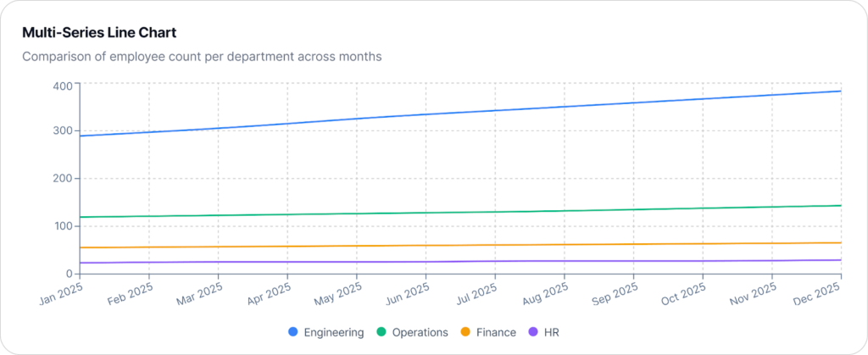
Task: Click the purple HR legend dot
Action: click(x=533, y=332)
